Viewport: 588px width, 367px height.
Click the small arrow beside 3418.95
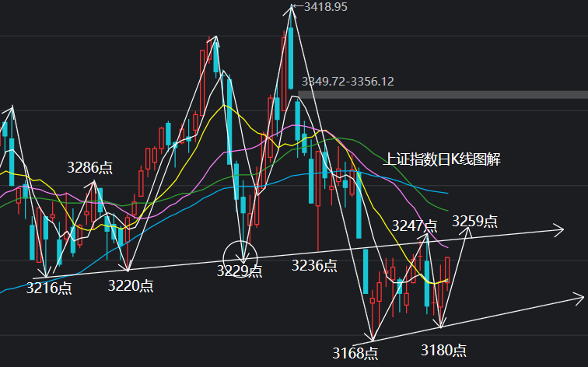297,6
